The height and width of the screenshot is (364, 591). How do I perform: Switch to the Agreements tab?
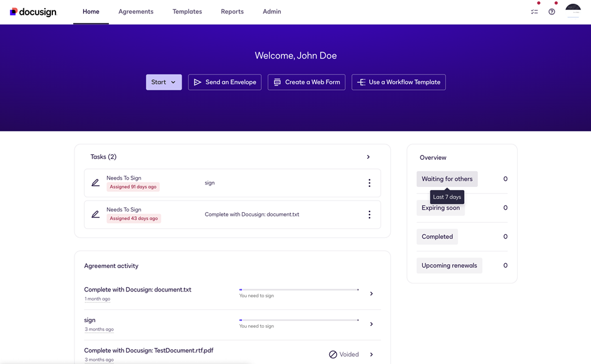135,11
